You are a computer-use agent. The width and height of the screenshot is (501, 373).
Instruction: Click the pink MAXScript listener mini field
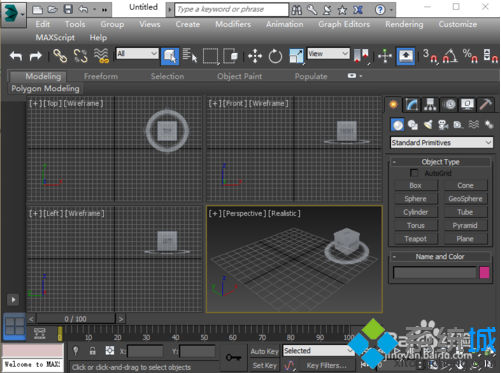click(33, 351)
